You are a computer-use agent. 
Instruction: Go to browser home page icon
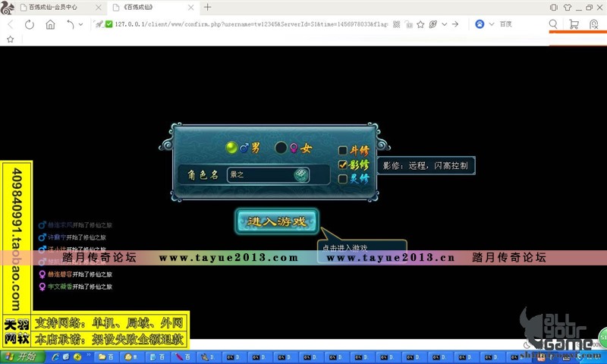tap(50, 24)
